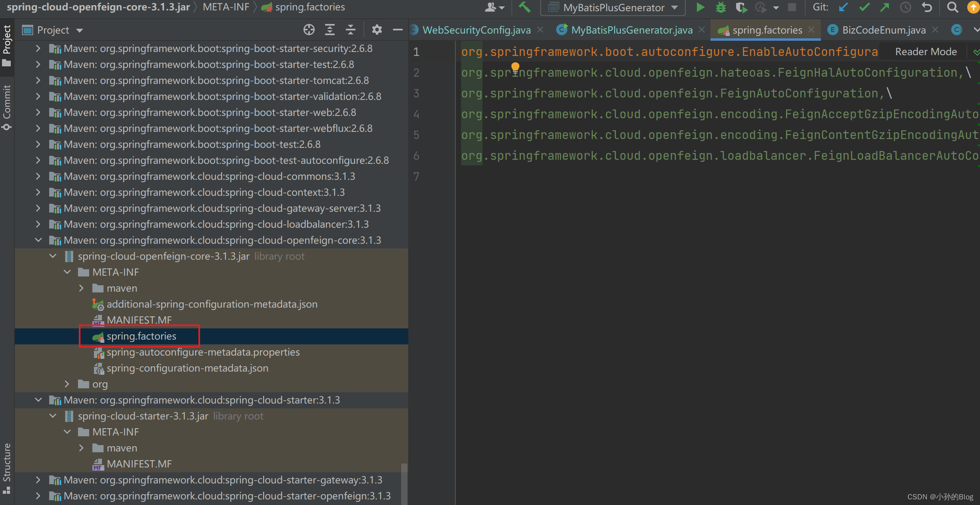The height and width of the screenshot is (505, 980).
Task: Select spring-autoconfigure-metadata.properties file
Action: click(x=211, y=352)
